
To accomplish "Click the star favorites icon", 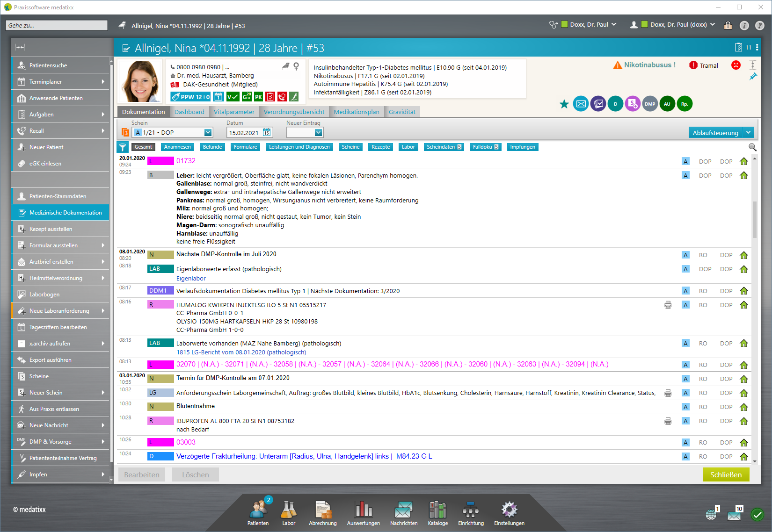I will click(x=564, y=104).
